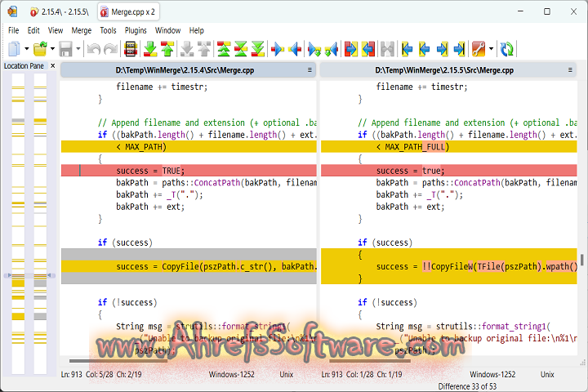Expand the New document dropdown arrow
This screenshot has width=588, height=392.
pyautogui.click(x=27, y=49)
